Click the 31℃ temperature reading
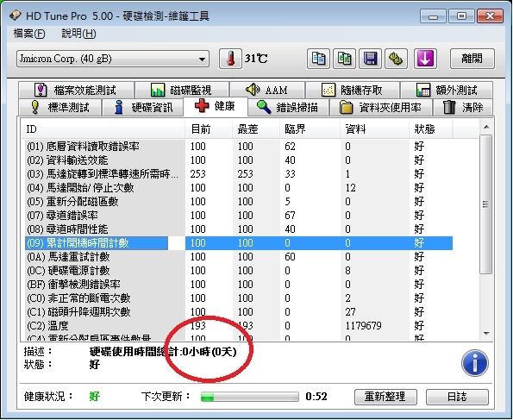 (256, 59)
